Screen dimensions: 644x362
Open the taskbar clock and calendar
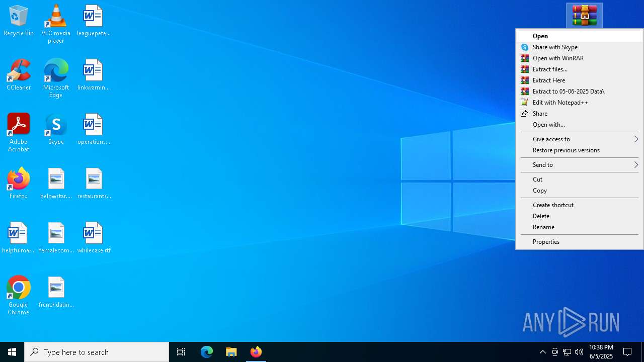tap(601, 352)
